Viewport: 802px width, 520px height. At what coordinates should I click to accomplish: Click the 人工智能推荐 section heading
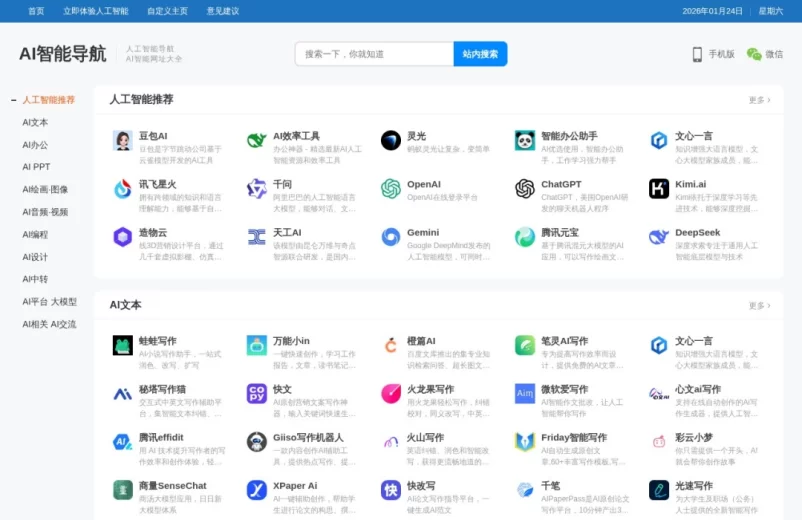(141, 99)
